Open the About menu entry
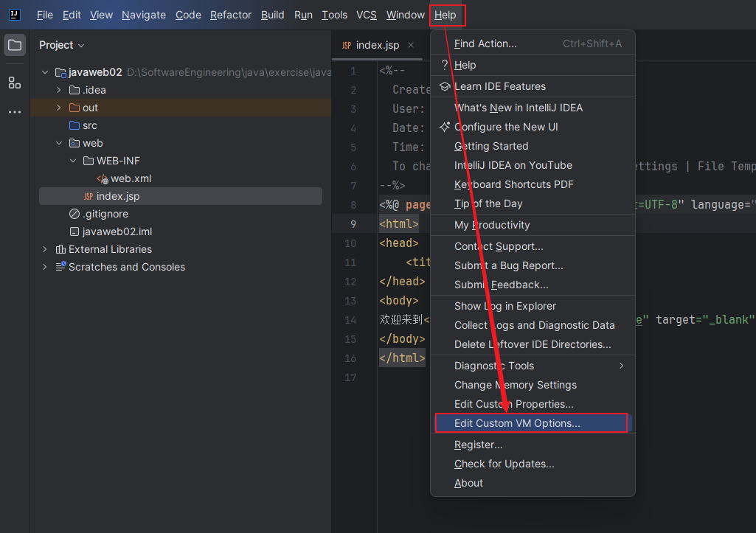 point(533,484)
